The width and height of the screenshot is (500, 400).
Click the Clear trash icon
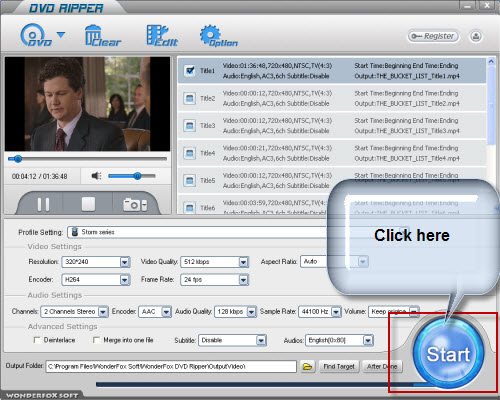[x=103, y=35]
